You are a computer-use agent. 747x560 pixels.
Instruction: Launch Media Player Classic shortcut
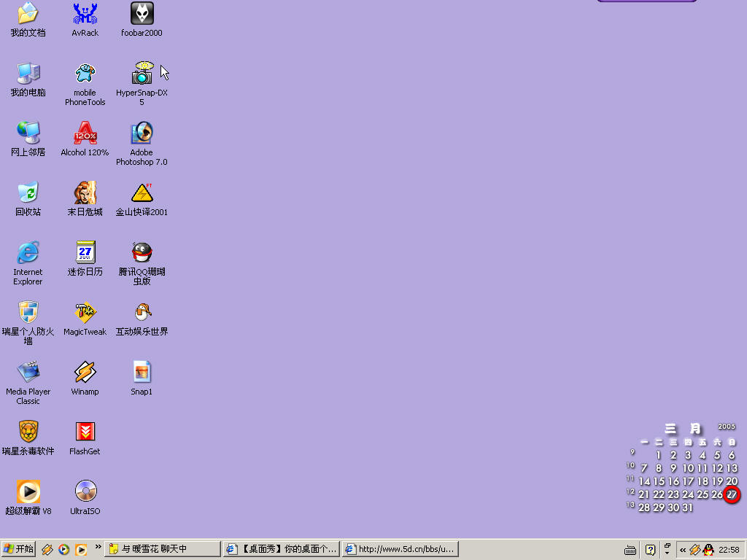(28, 372)
